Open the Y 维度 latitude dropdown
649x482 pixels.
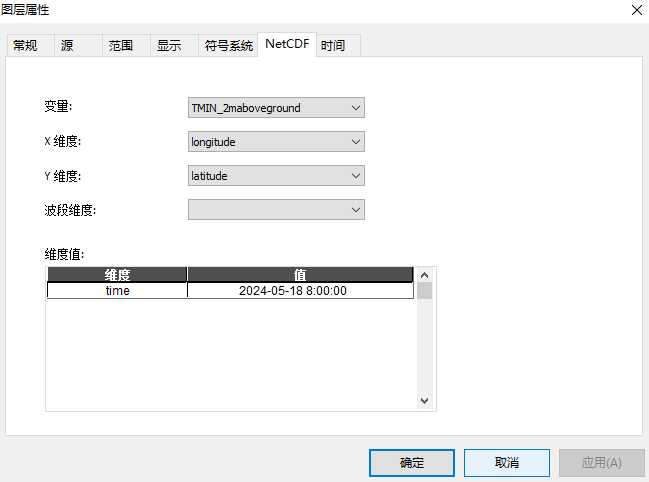276,176
